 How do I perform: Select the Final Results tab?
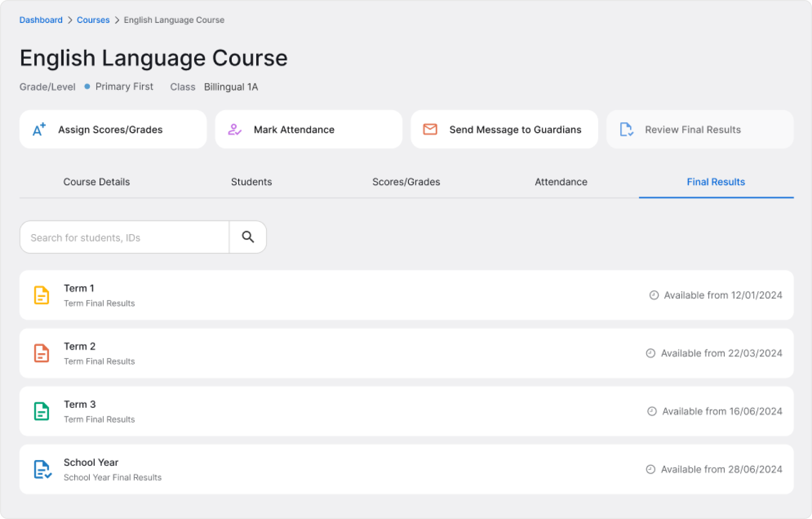click(x=715, y=182)
